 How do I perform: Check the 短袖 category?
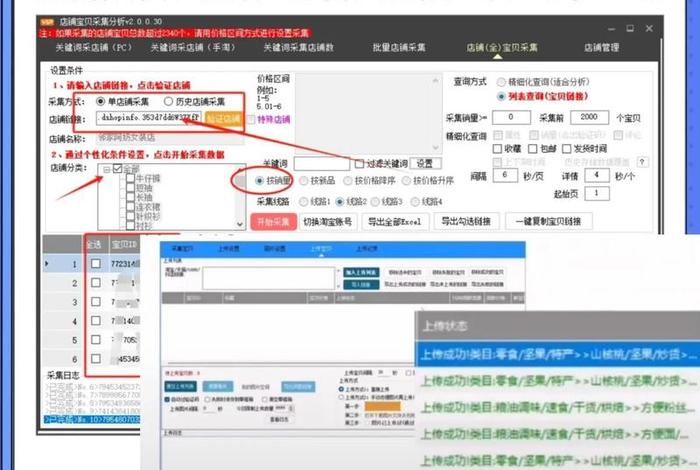pos(130,187)
